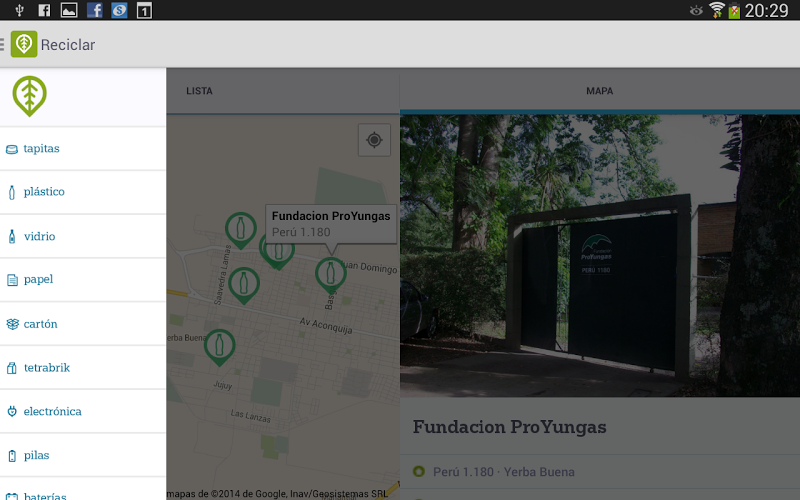Tap the map pin near Yerba Buena label
800x500 pixels.
pos(219,347)
